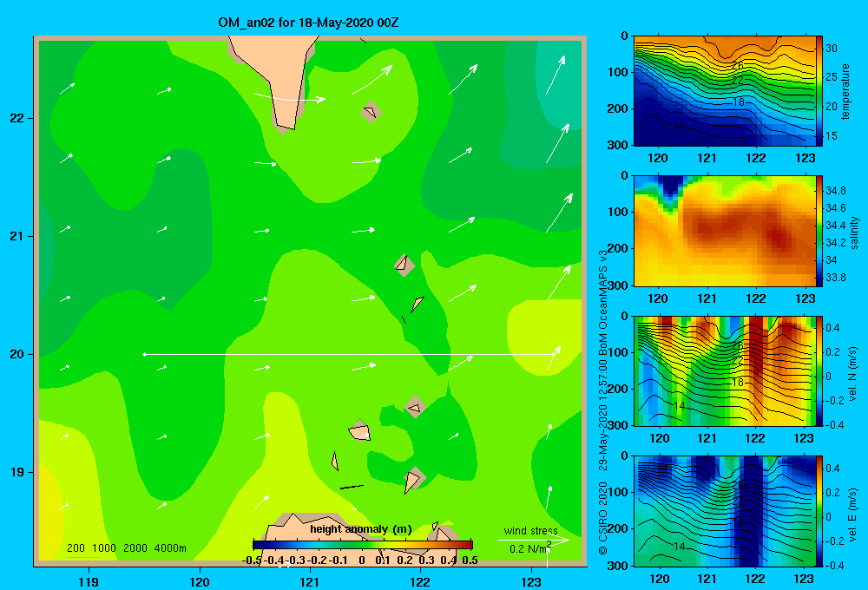Click latitude label 21 on main map
868x590 pixels.
click(x=17, y=236)
